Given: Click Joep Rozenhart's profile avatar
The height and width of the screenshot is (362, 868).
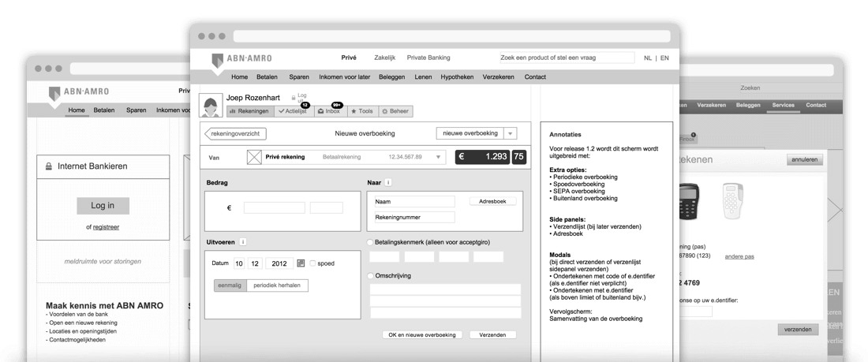Looking at the screenshot, I should point(211,106).
